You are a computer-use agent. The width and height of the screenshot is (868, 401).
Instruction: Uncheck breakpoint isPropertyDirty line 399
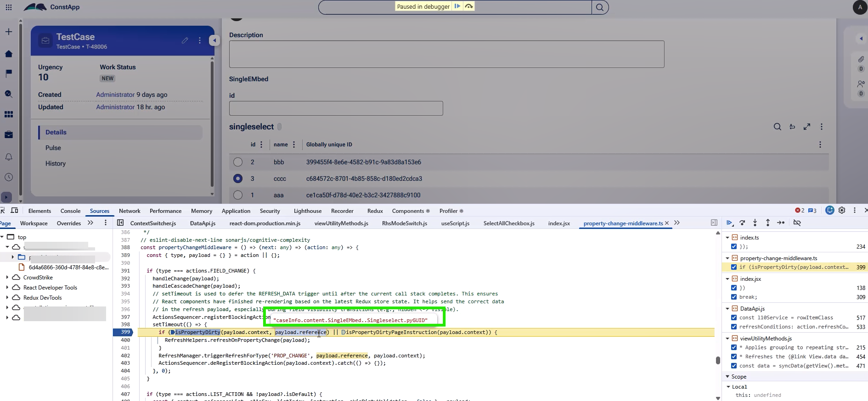tap(734, 267)
